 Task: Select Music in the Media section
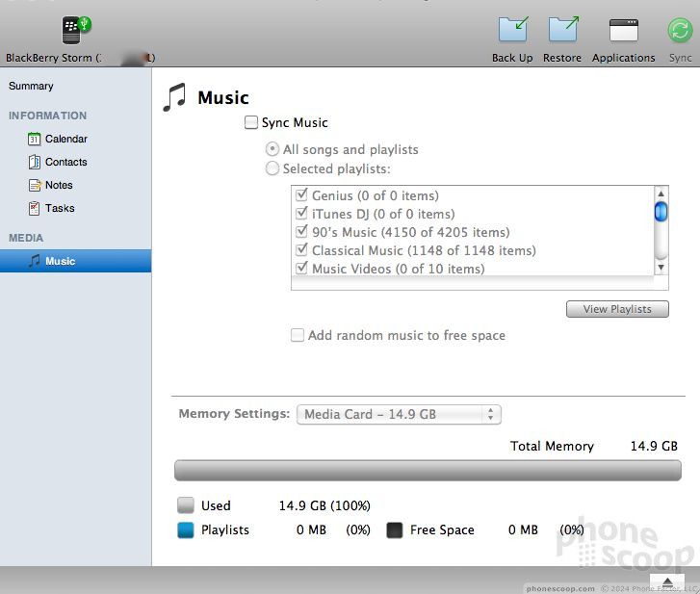[x=75, y=261]
